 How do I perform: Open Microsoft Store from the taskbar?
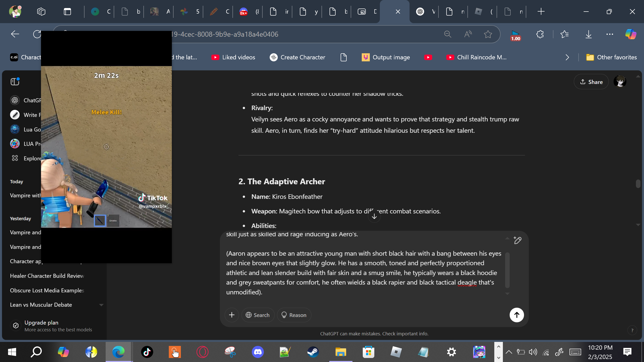pyautogui.click(x=369, y=352)
